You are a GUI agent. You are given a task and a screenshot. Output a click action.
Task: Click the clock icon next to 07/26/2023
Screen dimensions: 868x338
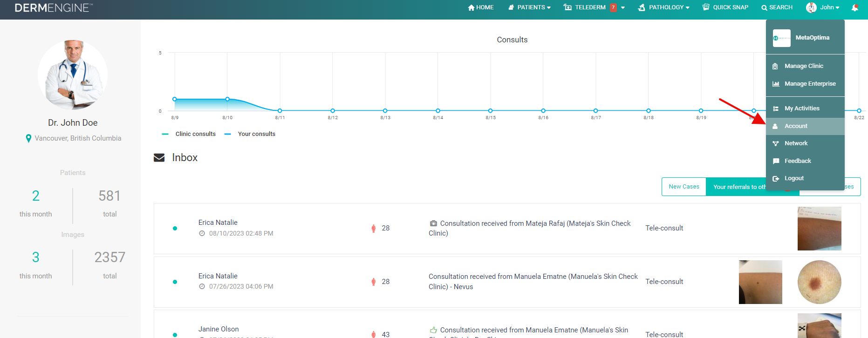[x=202, y=287]
